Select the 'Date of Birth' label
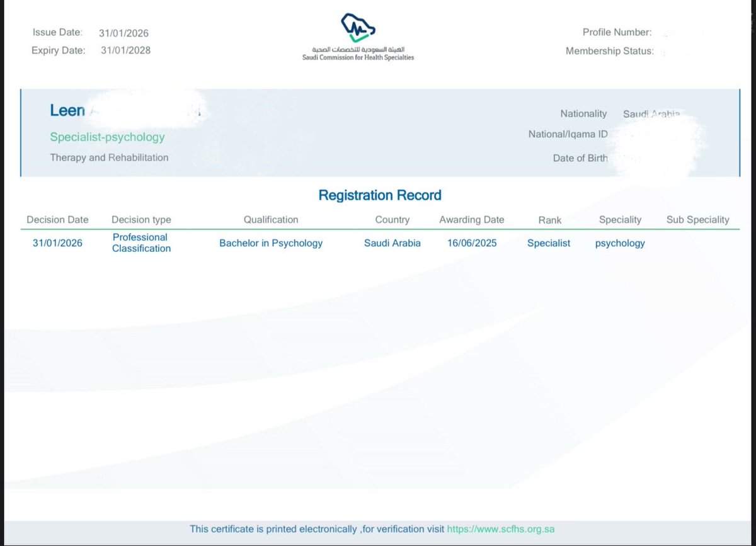This screenshot has width=756, height=546. [x=580, y=158]
